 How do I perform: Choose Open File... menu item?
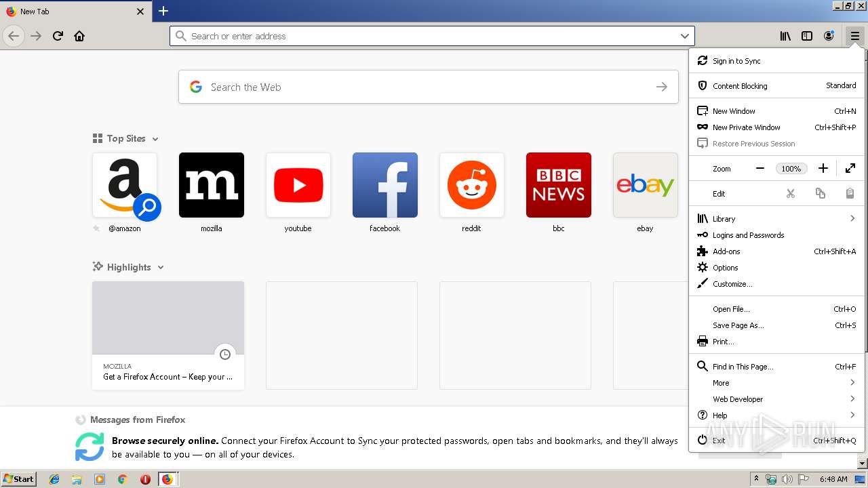[x=777, y=309]
